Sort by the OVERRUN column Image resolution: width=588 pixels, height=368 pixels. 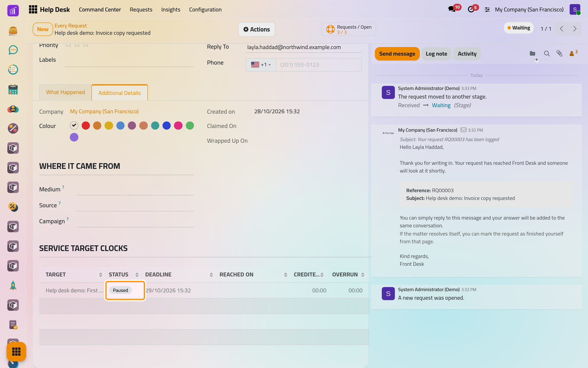coord(348,274)
